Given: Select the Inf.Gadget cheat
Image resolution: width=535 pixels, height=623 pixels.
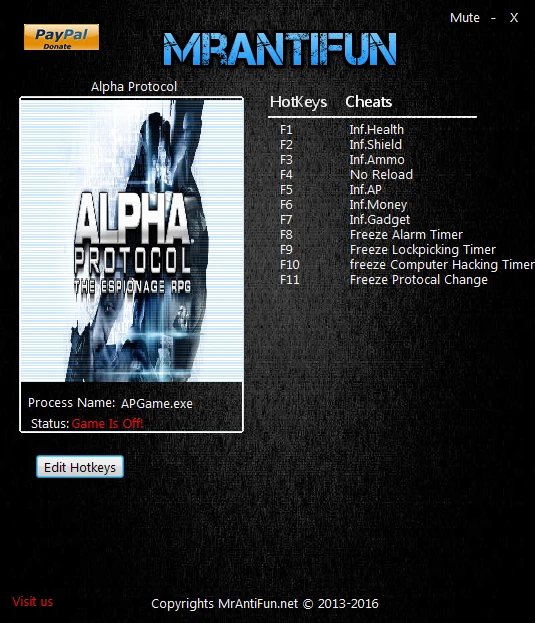Looking at the screenshot, I should tap(379, 220).
